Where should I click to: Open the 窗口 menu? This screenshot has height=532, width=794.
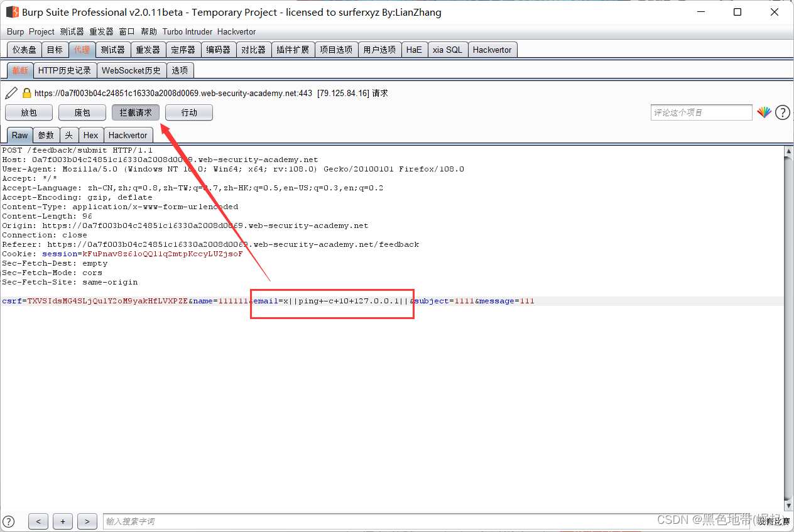point(127,31)
